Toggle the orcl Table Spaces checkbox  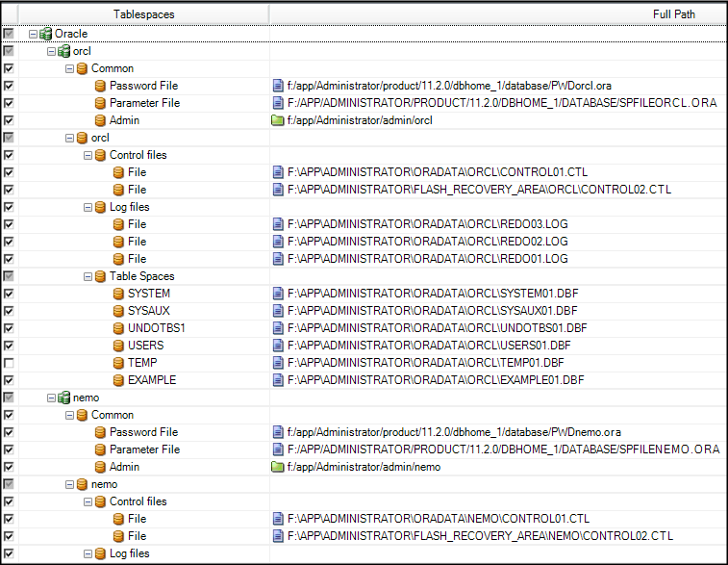9,276
